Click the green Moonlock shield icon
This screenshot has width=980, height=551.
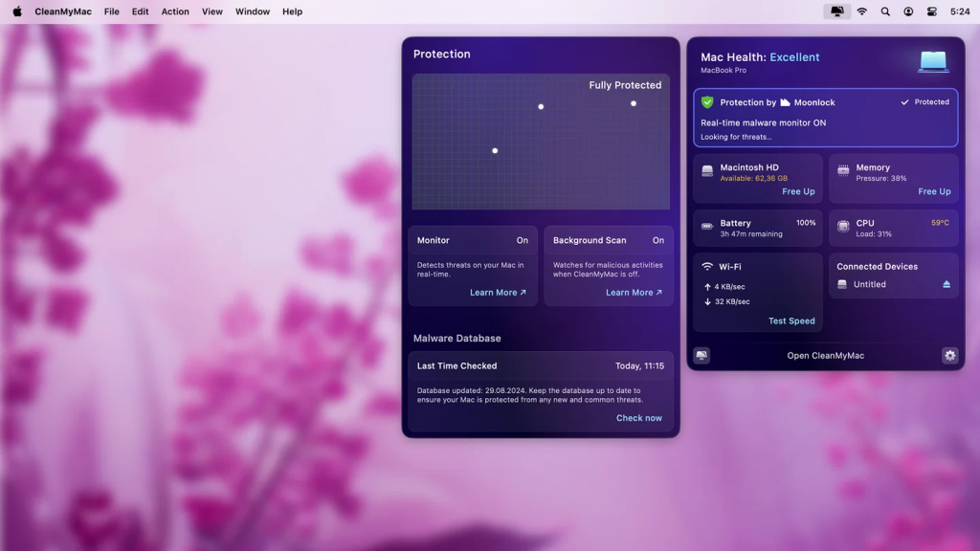coord(707,101)
